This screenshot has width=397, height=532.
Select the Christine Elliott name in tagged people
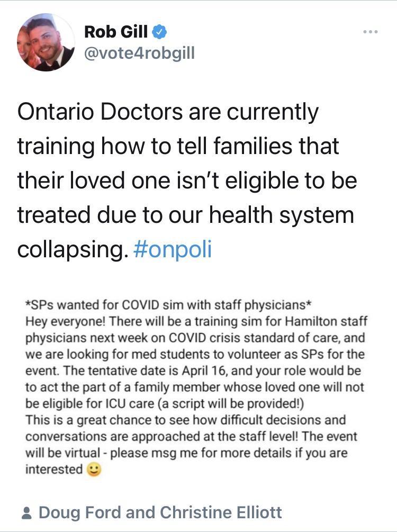221,512
